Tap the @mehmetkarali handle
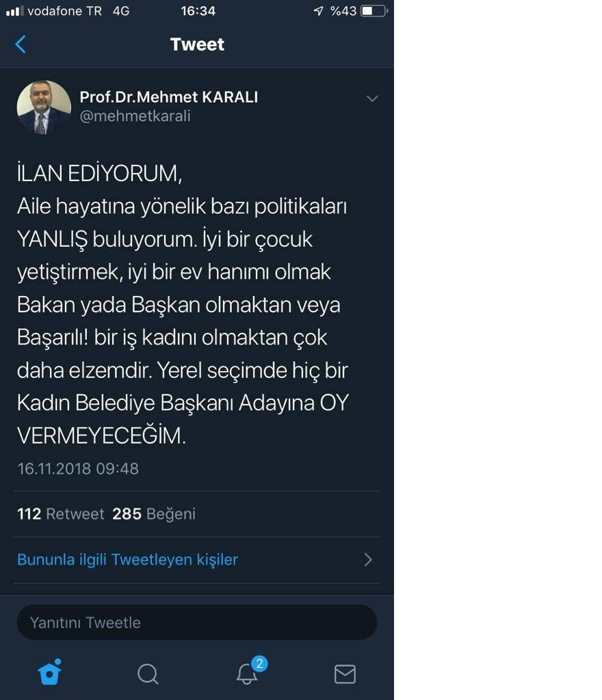 click(135, 116)
